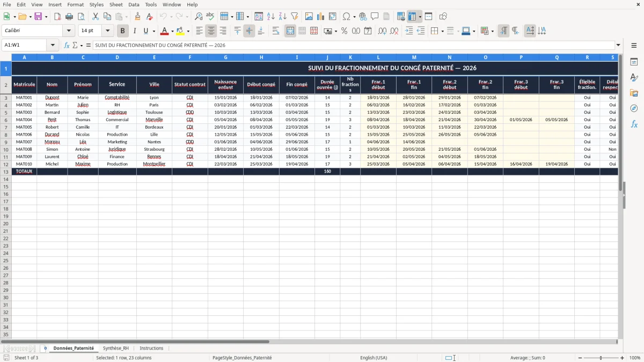644x362 pixels.
Task: Click Zoom Out minus button
Action: point(580,358)
